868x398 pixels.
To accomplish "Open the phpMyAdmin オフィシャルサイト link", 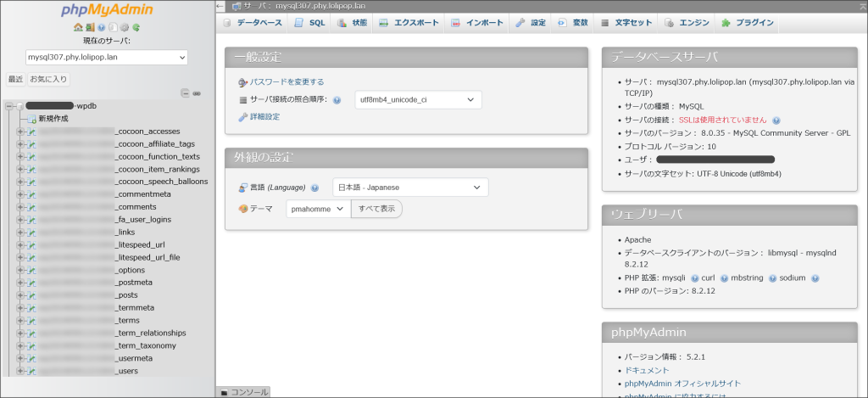I will coord(682,384).
